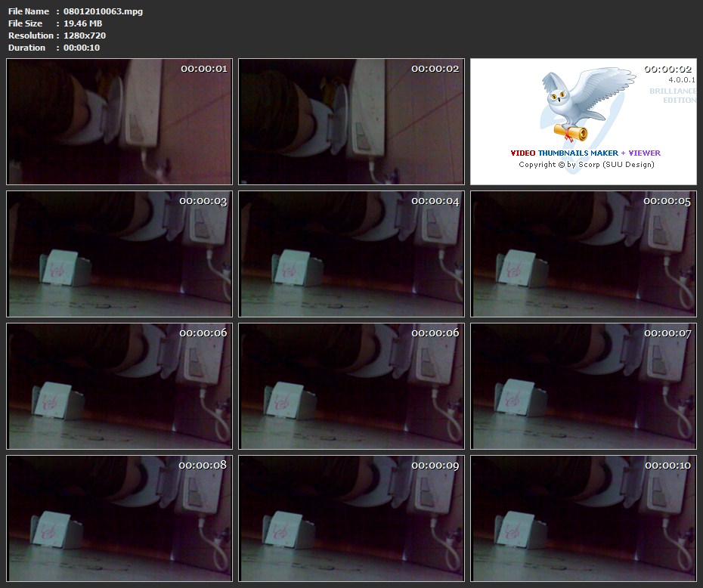Click the Copyright by Scorp (SUU Design) text
Image resolution: width=703 pixels, height=588 pixels.
coord(586,165)
